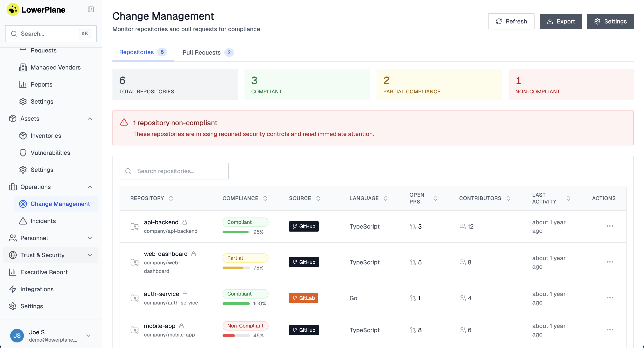Image resolution: width=644 pixels, height=348 pixels.
Task: Open the three-dot menu for web-dashboard
Action: tap(610, 262)
